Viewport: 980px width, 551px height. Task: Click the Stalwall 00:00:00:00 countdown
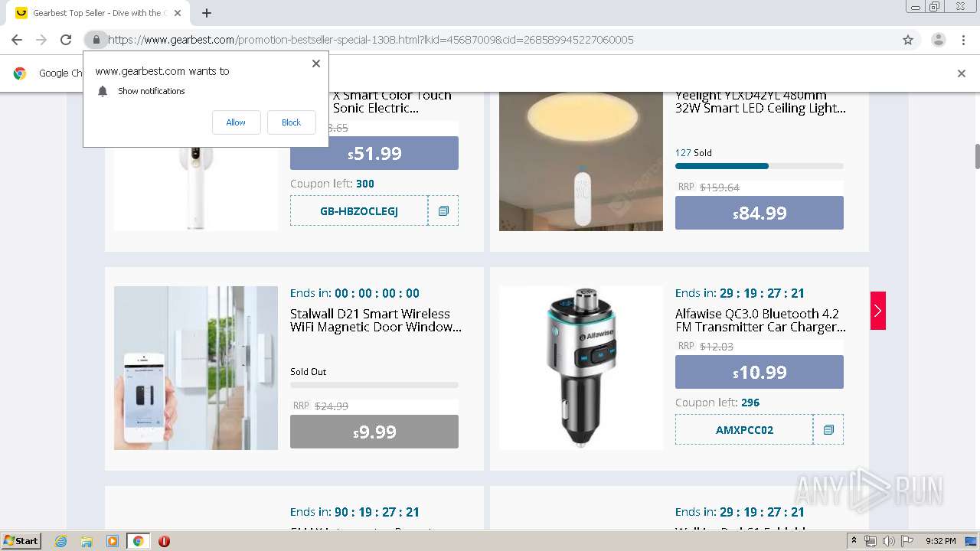click(377, 293)
